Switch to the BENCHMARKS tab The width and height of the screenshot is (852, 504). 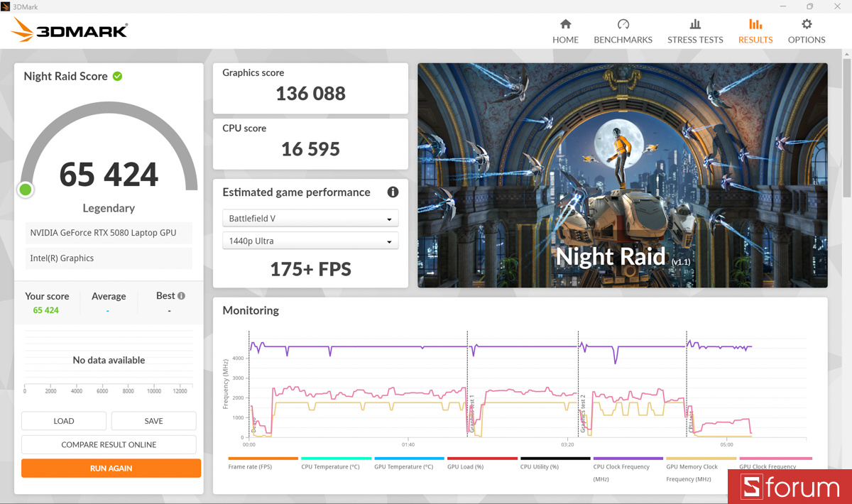click(623, 31)
